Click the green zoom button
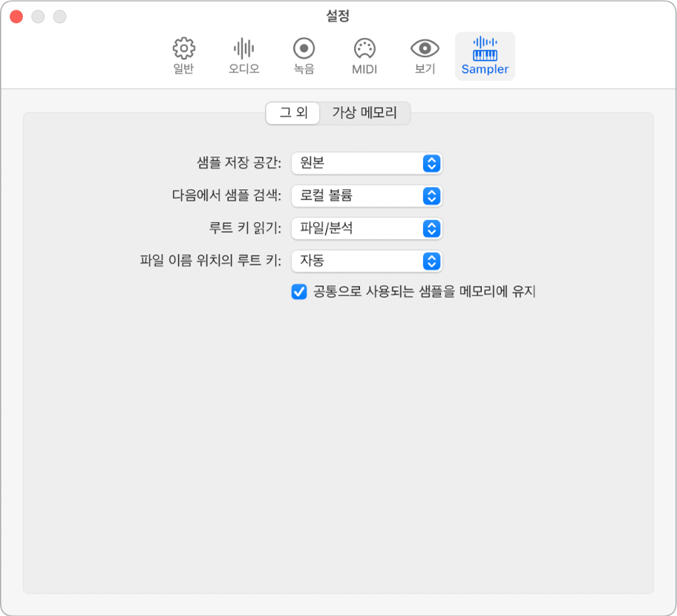Screen dimensions: 677x616 coord(59,15)
